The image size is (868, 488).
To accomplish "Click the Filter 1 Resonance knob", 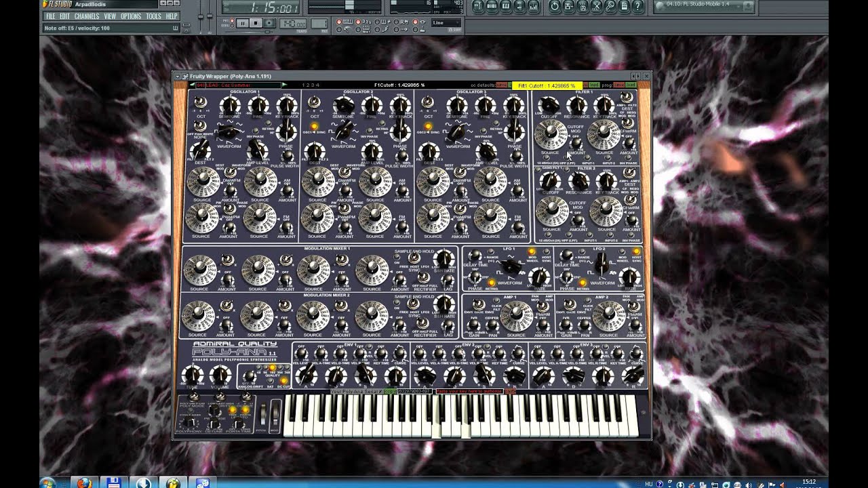I will (577, 105).
